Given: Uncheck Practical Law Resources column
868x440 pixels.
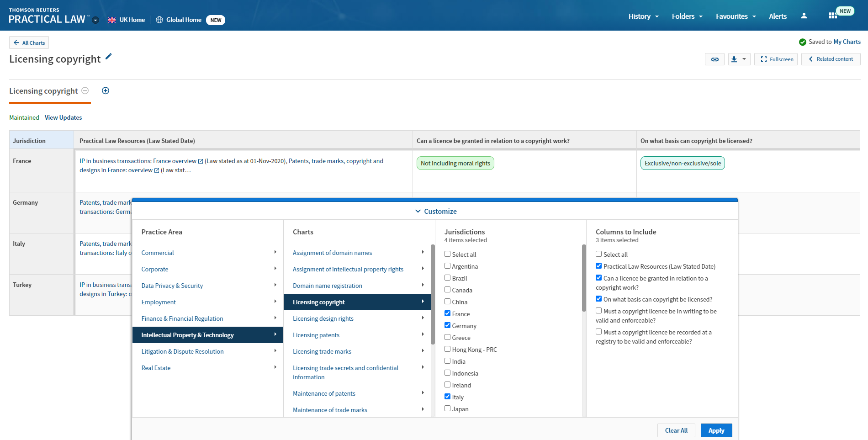Looking at the screenshot, I should click(598, 266).
